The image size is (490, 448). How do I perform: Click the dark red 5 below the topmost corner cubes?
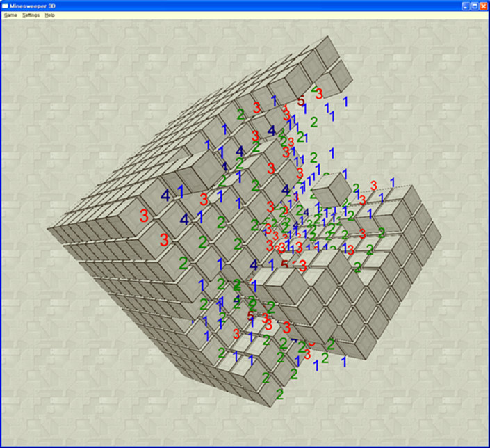[x=301, y=102]
